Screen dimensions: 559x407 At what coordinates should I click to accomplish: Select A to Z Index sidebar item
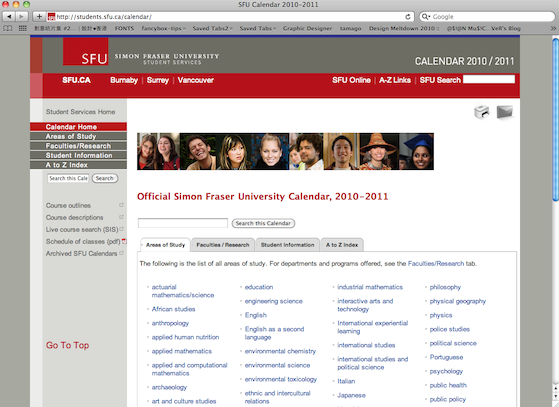tap(78, 165)
